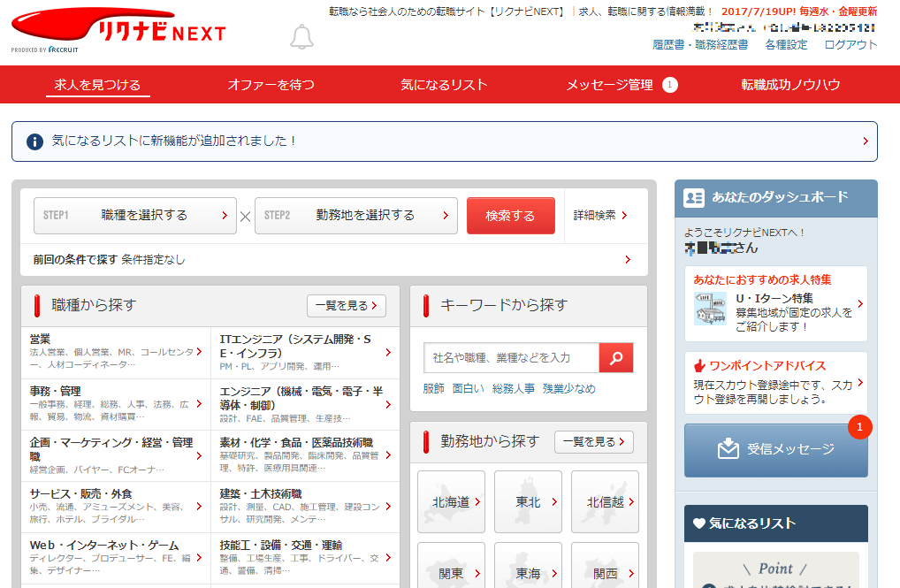Open the サービス・販売・外食 category
This screenshot has width=900, height=588.
click(115, 507)
